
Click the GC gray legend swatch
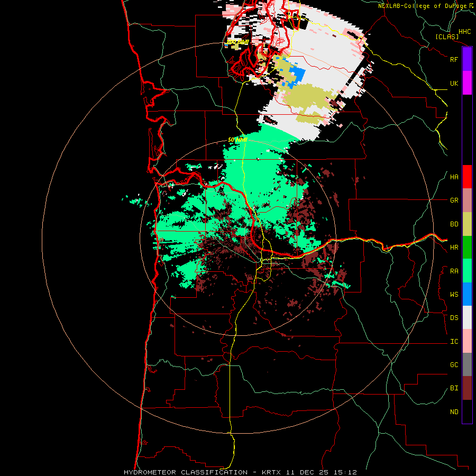(467, 364)
